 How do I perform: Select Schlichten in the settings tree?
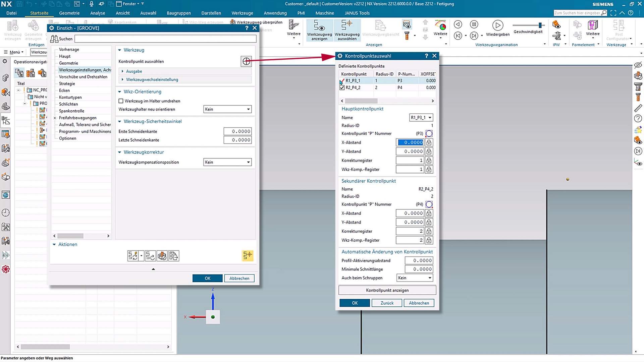[x=68, y=104]
